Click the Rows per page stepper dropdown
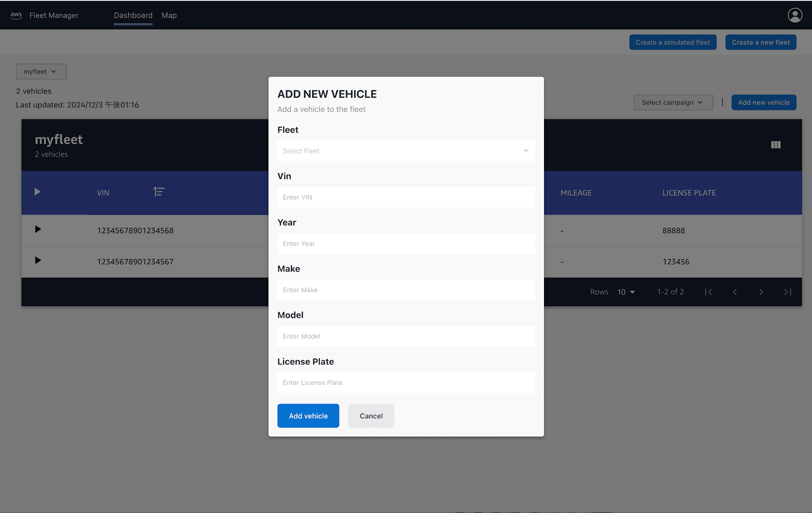Viewport: 812px width, 513px height. point(627,291)
